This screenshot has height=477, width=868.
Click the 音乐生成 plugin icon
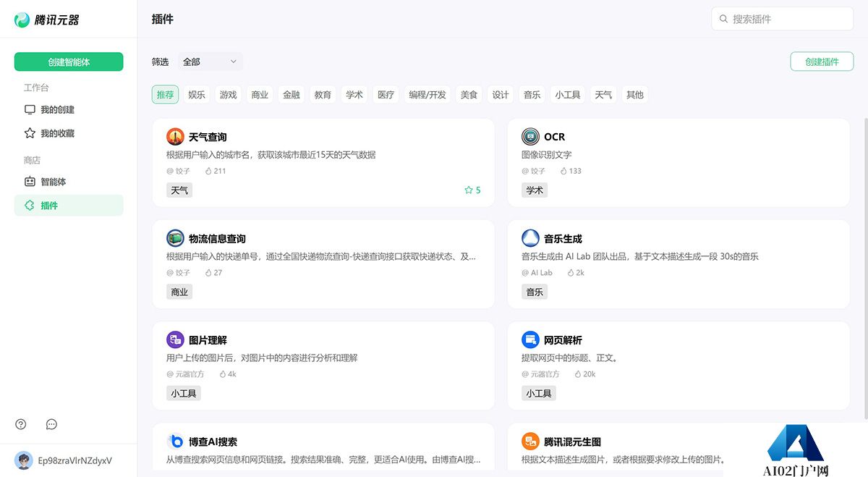[530, 238]
